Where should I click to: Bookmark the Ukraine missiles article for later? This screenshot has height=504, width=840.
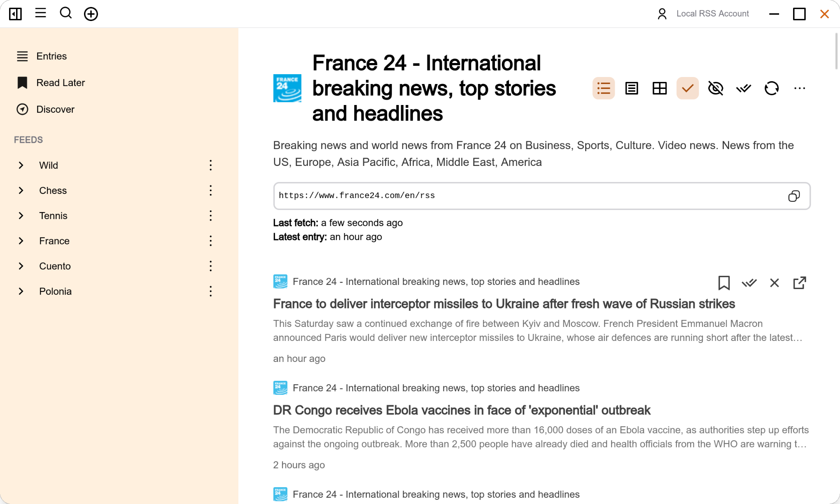724,283
